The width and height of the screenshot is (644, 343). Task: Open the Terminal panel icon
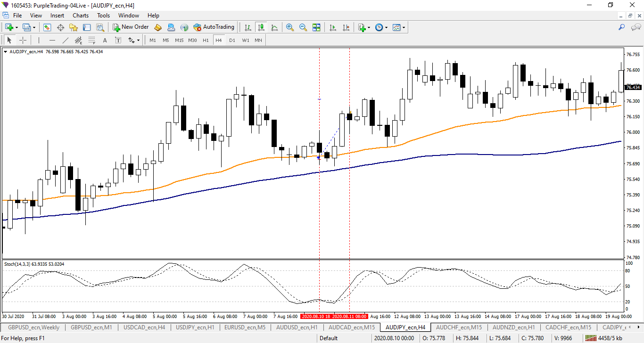point(87,27)
